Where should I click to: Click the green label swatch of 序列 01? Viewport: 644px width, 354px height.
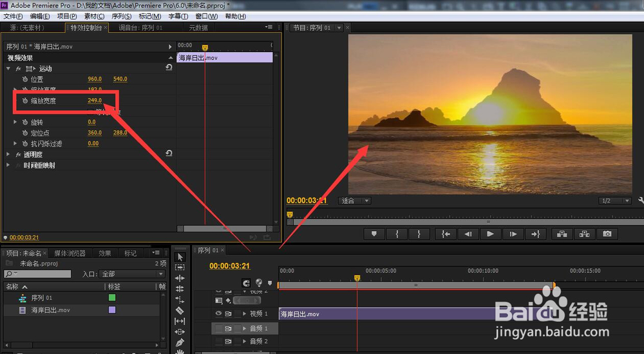coord(112,297)
